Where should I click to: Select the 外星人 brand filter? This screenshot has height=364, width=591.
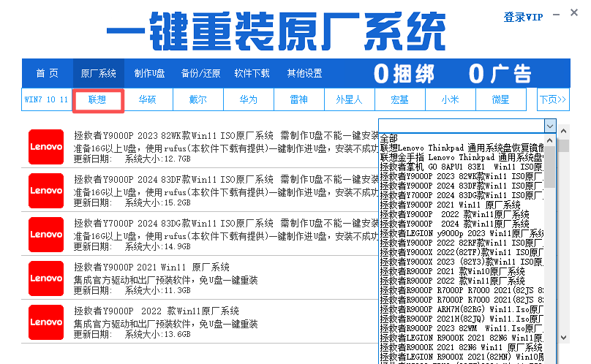pos(350,99)
